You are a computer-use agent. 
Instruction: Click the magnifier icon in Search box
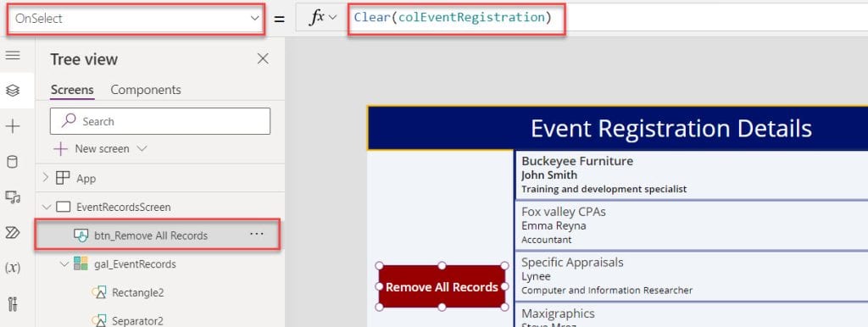point(69,120)
